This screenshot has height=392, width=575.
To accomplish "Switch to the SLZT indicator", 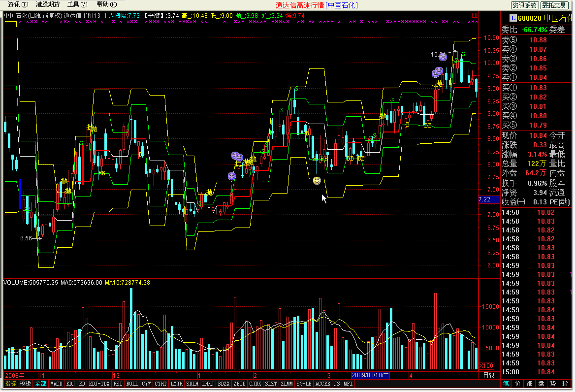I will 271,384.
